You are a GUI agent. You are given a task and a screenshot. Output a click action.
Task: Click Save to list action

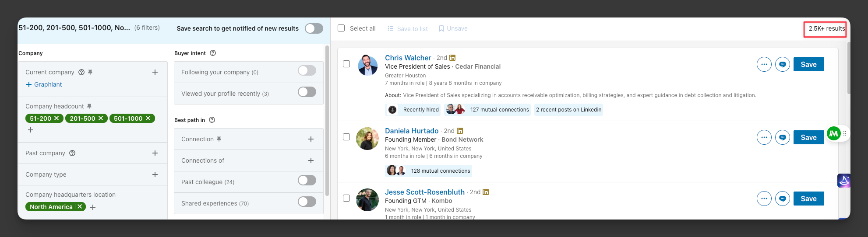[407, 28]
